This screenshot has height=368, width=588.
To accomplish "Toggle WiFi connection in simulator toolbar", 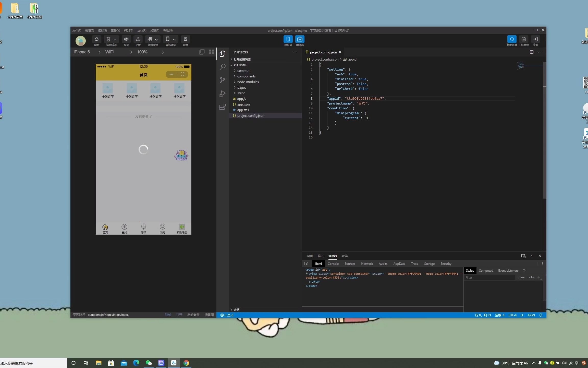I will (x=110, y=52).
